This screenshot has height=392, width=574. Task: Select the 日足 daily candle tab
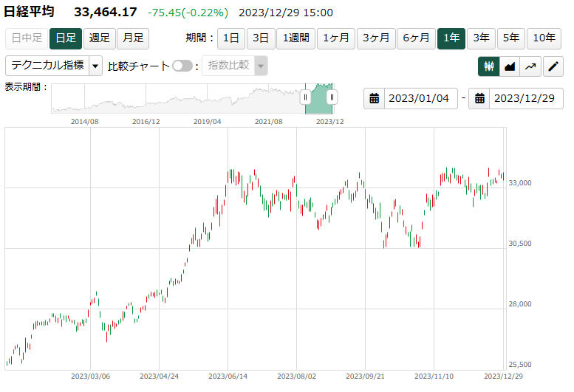66,38
